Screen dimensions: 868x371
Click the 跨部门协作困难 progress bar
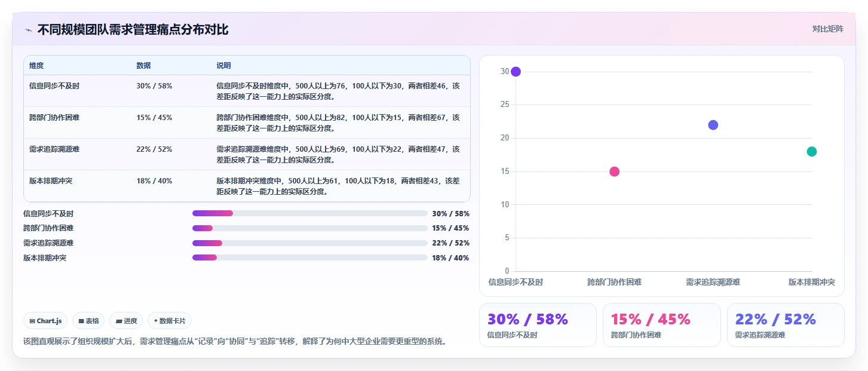point(310,228)
